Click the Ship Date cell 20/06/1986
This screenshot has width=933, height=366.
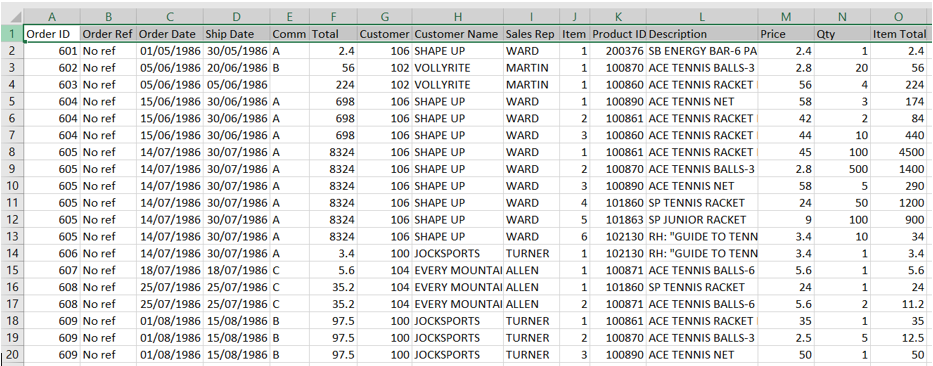tap(237, 68)
